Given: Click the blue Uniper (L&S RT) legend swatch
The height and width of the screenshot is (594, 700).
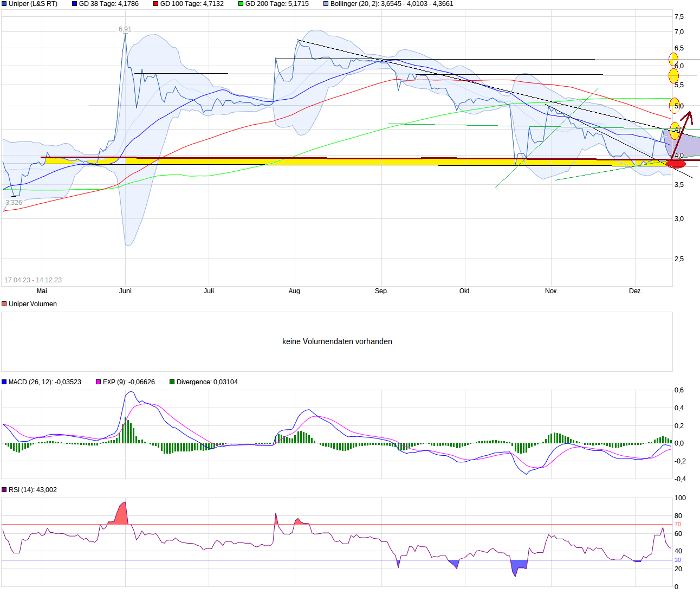Looking at the screenshot, I should click(4, 4).
